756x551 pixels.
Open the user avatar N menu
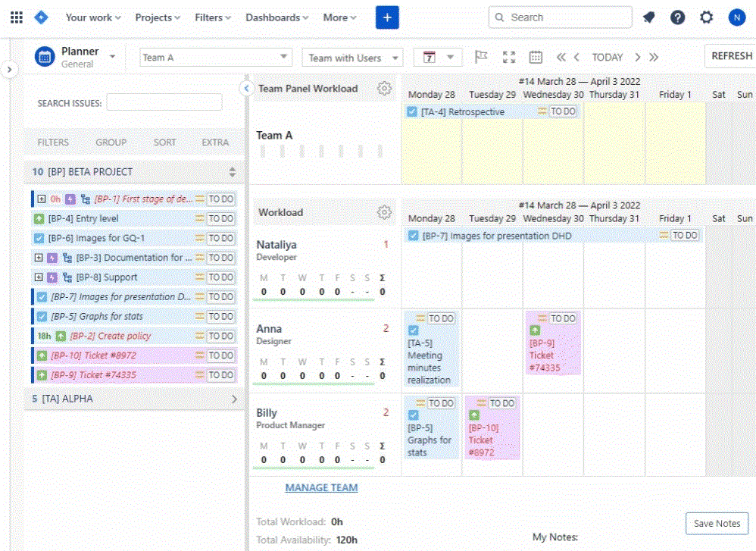737,17
